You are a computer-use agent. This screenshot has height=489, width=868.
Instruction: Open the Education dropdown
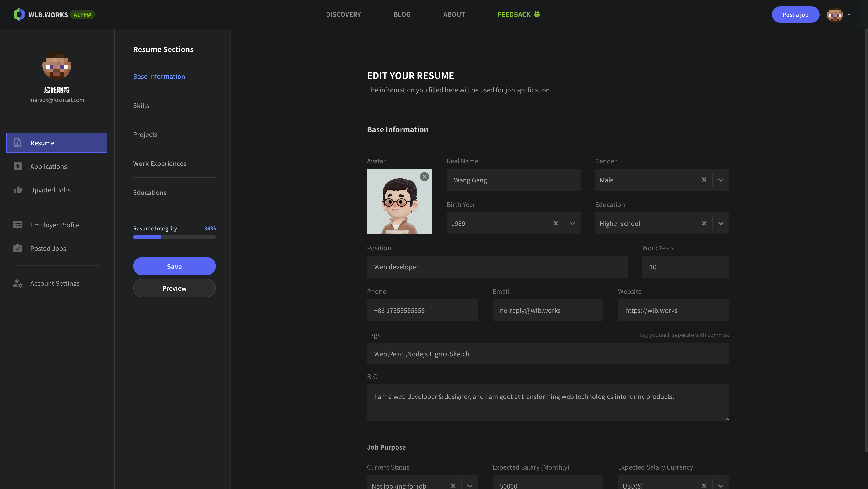(x=721, y=223)
